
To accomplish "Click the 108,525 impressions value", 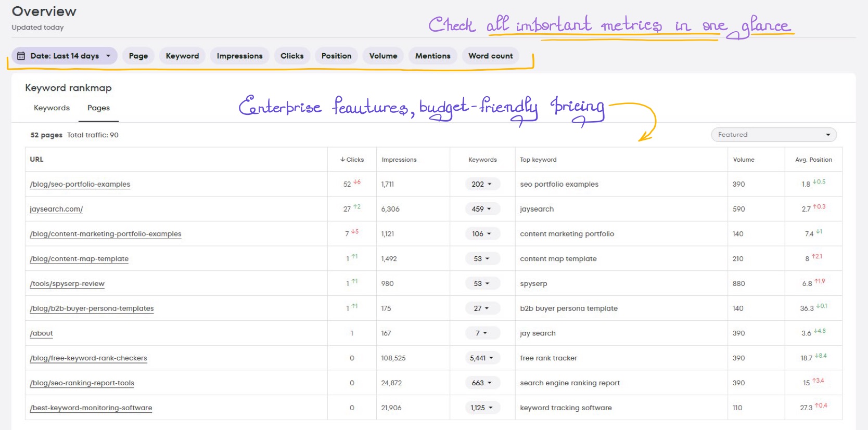I will [393, 358].
